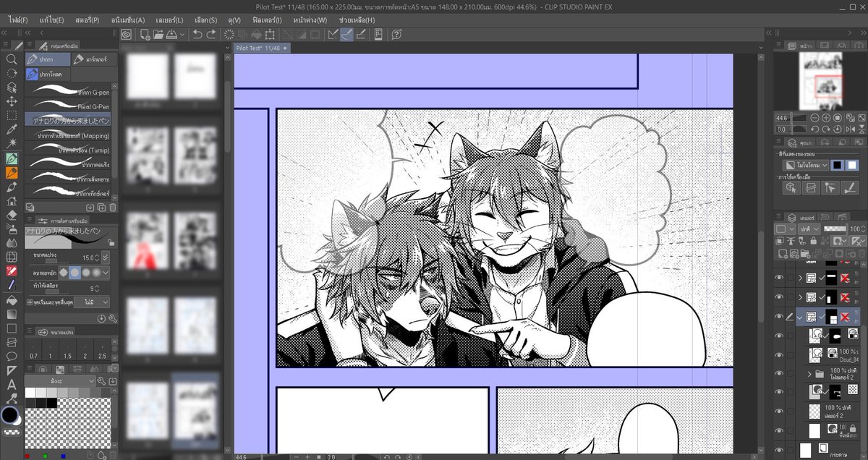
Task: Create a new document from toolbar
Action: [x=144, y=34]
